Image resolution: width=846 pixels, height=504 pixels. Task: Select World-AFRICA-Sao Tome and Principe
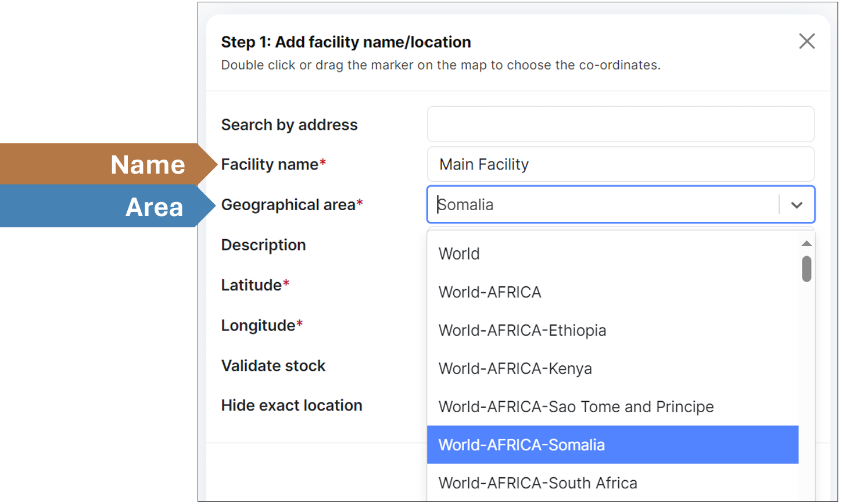pos(576,407)
